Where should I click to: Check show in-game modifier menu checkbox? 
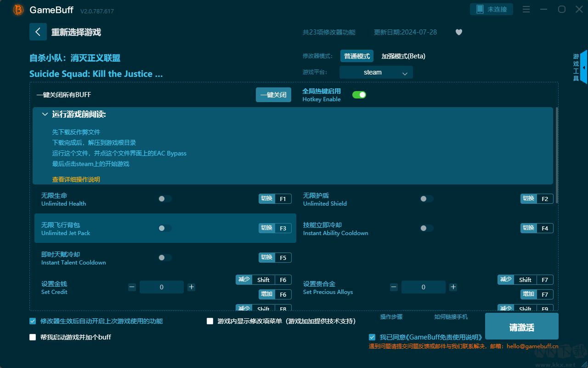[210, 321]
